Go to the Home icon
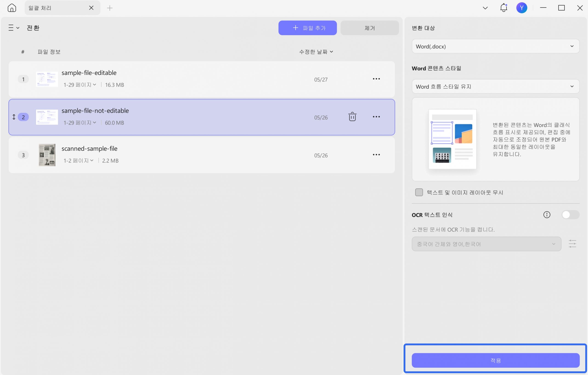The height and width of the screenshot is (375, 588). click(12, 8)
